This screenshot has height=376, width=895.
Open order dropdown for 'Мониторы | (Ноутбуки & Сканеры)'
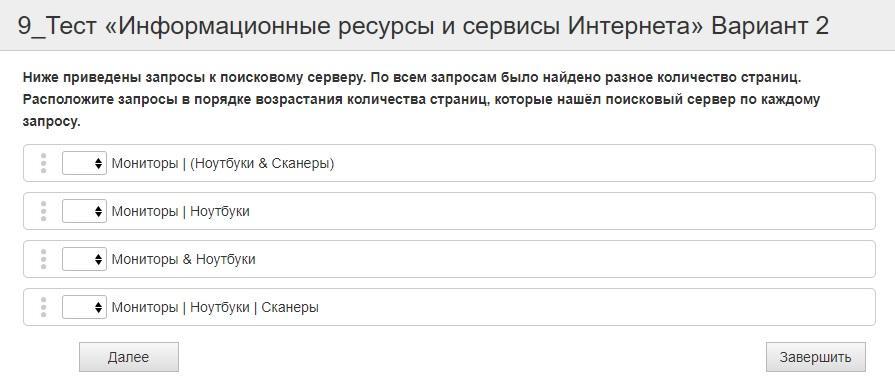tap(84, 163)
